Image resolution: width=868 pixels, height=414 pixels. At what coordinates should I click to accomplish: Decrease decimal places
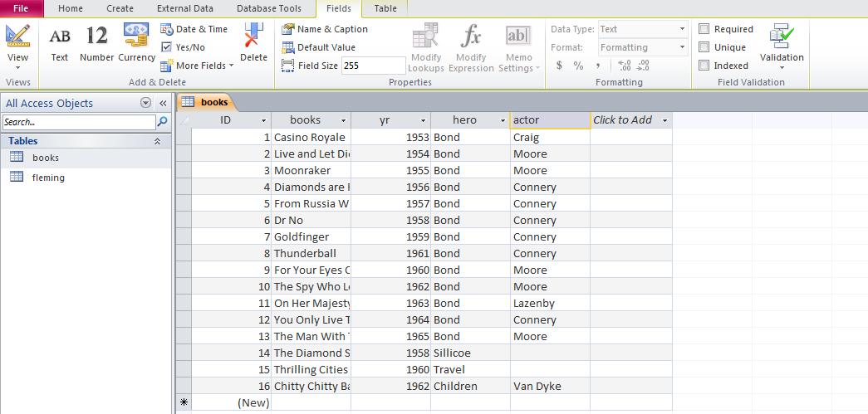[x=643, y=66]
